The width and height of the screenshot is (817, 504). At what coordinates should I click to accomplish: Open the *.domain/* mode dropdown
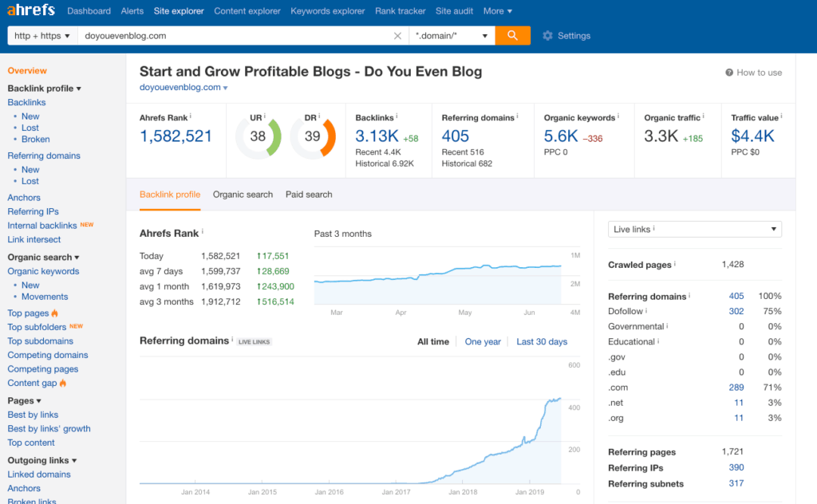(452, 35)
